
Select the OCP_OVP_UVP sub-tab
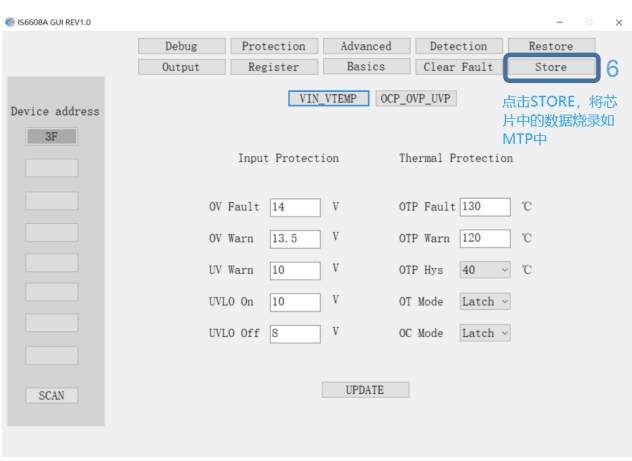pos(417,98)
